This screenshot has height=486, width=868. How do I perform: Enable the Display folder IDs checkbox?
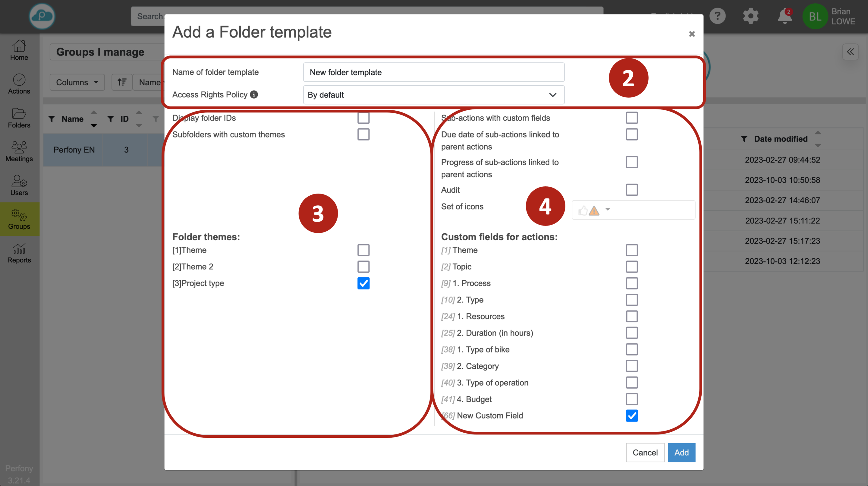363,118
